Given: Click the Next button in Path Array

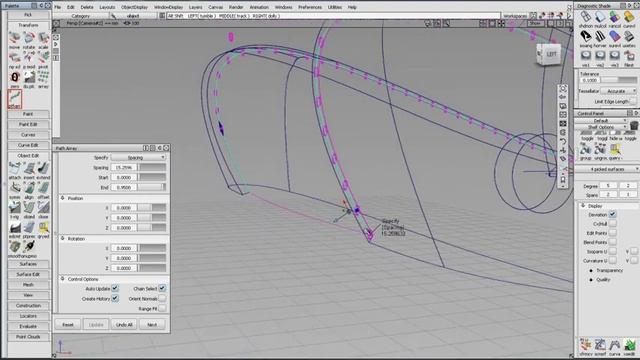Looking at the screenshot, I should [x=152, y=324].
